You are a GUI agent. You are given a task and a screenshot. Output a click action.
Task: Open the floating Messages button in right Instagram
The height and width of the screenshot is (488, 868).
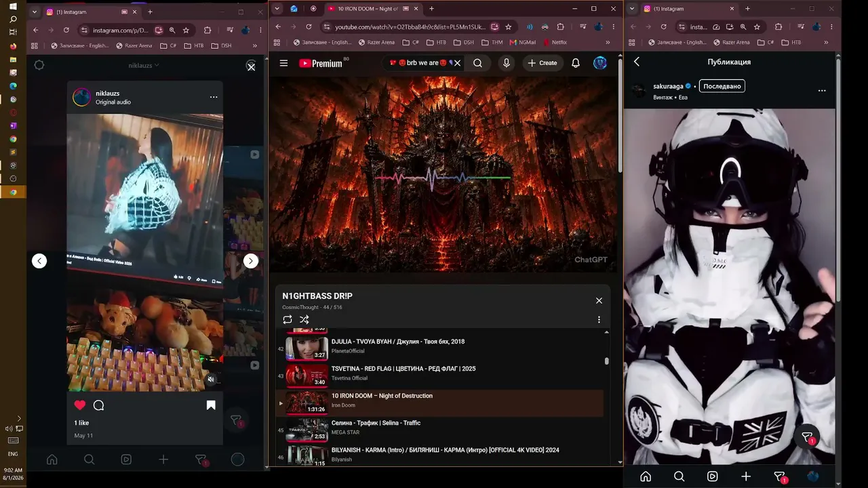(x=807, y=437)
